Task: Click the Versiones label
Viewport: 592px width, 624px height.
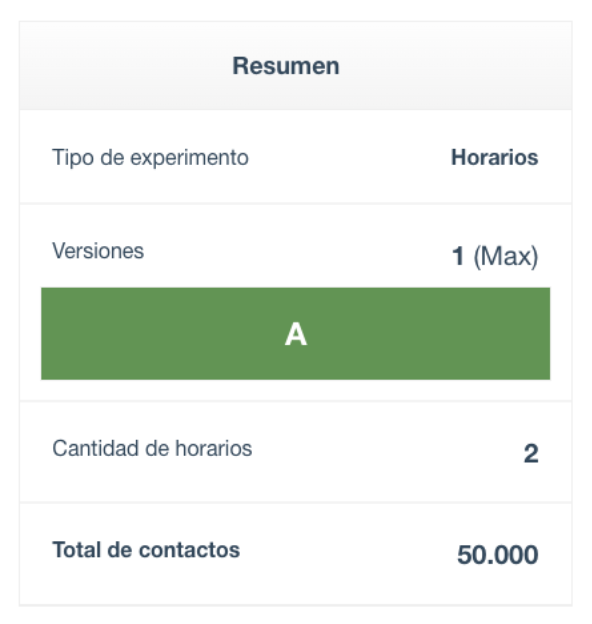Action: pos(98,251)
